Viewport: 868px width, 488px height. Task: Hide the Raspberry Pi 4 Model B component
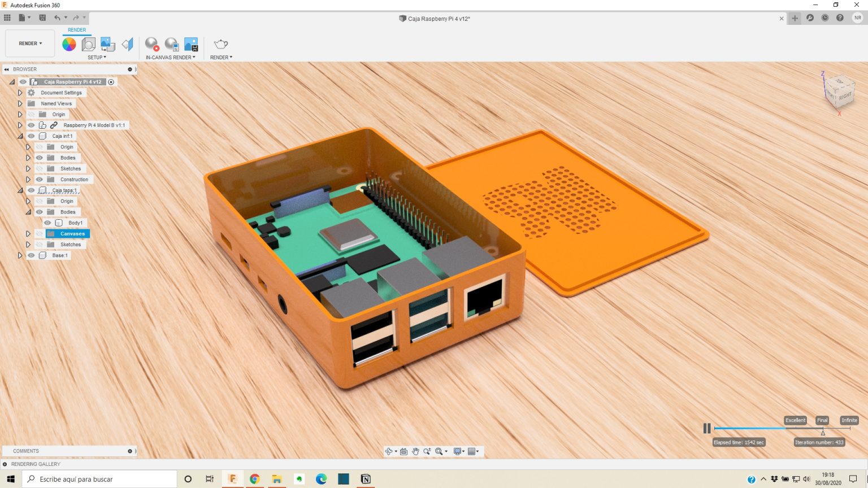point(31,125)
